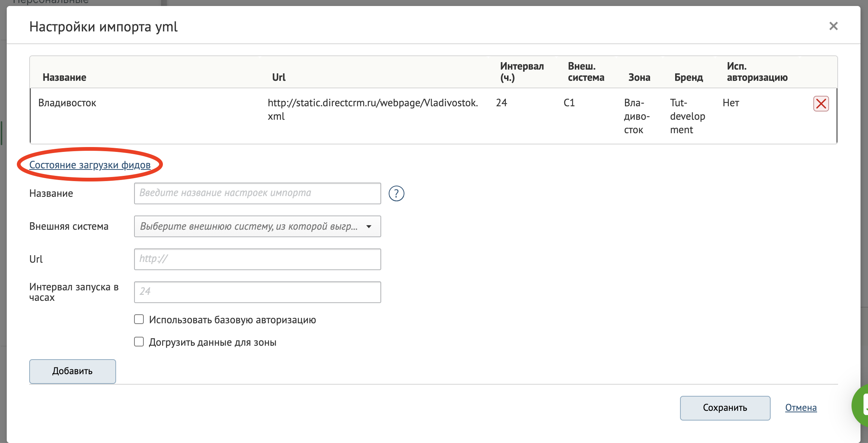Click the Отмена link
The width and height of the screenshot is (868, 443).
[x=801, y=408]
